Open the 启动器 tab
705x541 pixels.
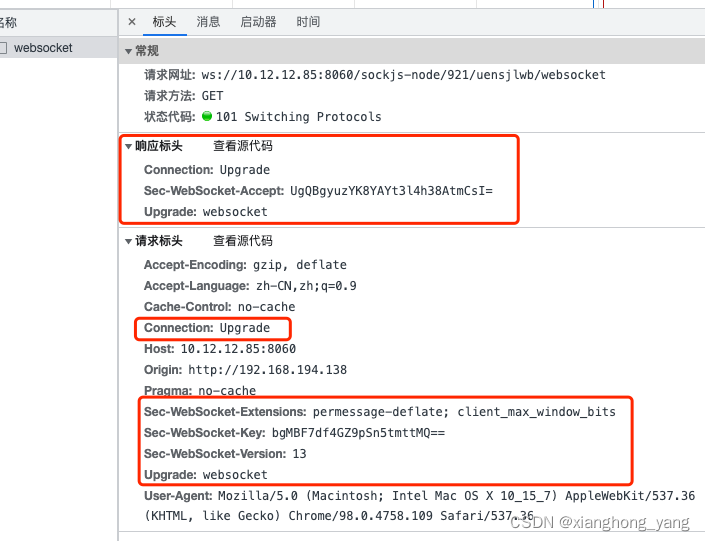pyautogui.click(x=258, y=22)
